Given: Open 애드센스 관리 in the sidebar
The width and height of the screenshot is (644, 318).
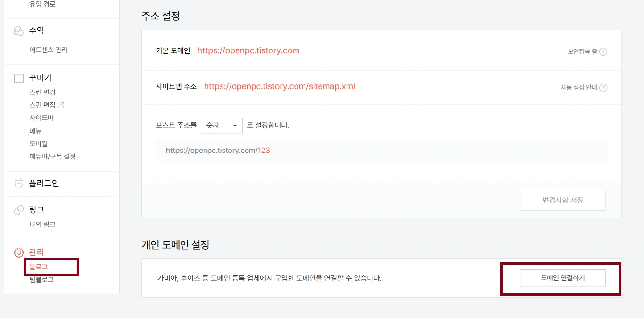Looking at the screenshot, I should click(x=48, y=50).
